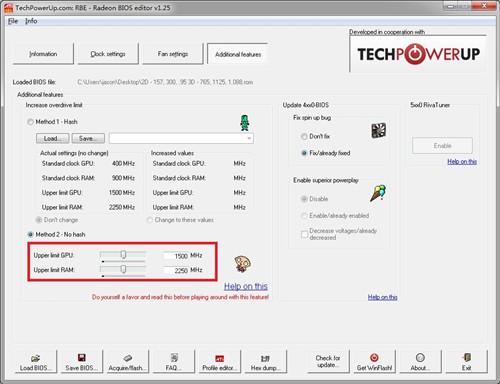Click the Exit door button
This screenshot has height=384, width=500.
[x=466, y=361]
